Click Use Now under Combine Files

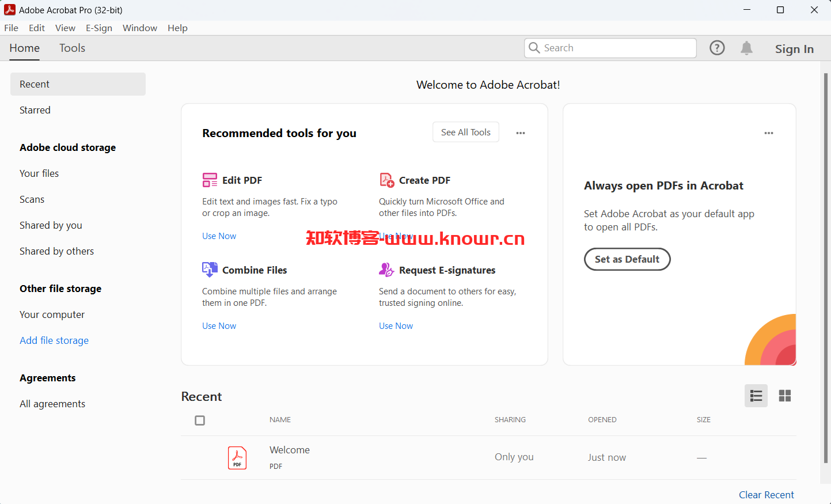point(219,326)
